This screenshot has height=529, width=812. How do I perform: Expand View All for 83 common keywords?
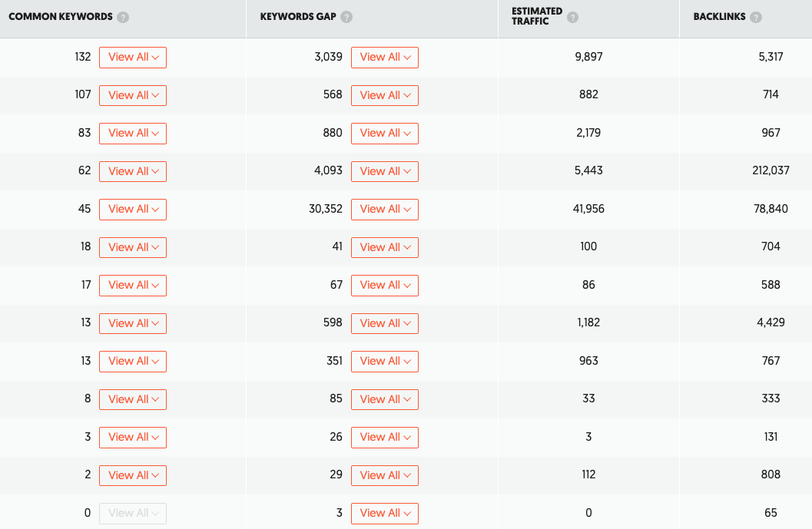point(133,134)
